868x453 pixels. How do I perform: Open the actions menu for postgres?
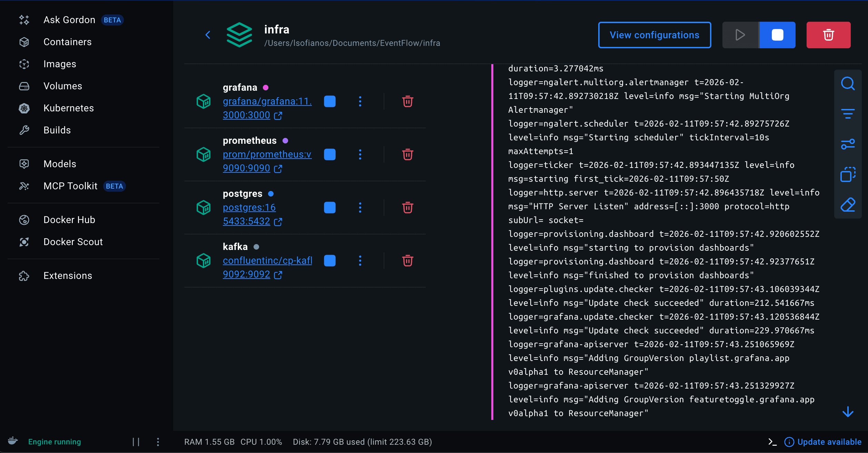coord(360,208)
